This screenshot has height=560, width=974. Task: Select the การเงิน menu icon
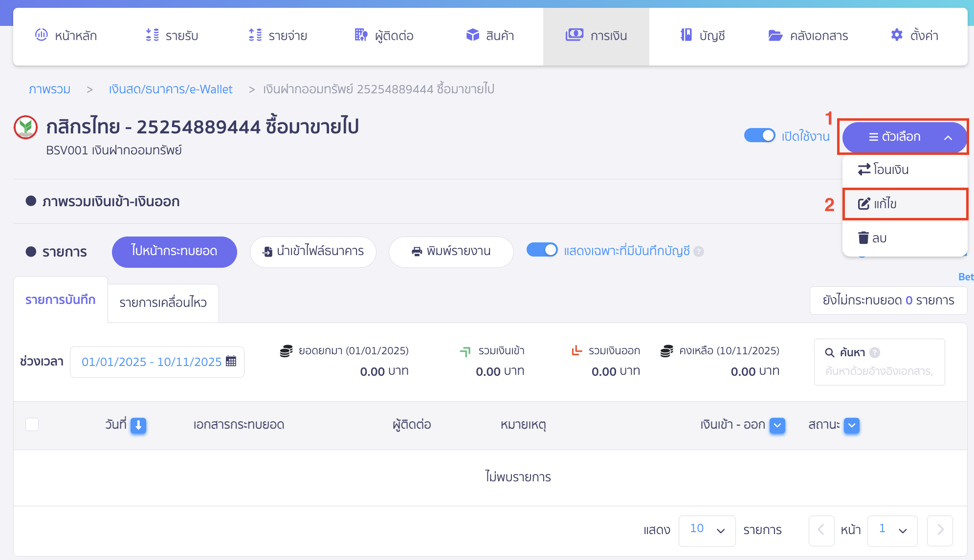[x=575, y=35]
